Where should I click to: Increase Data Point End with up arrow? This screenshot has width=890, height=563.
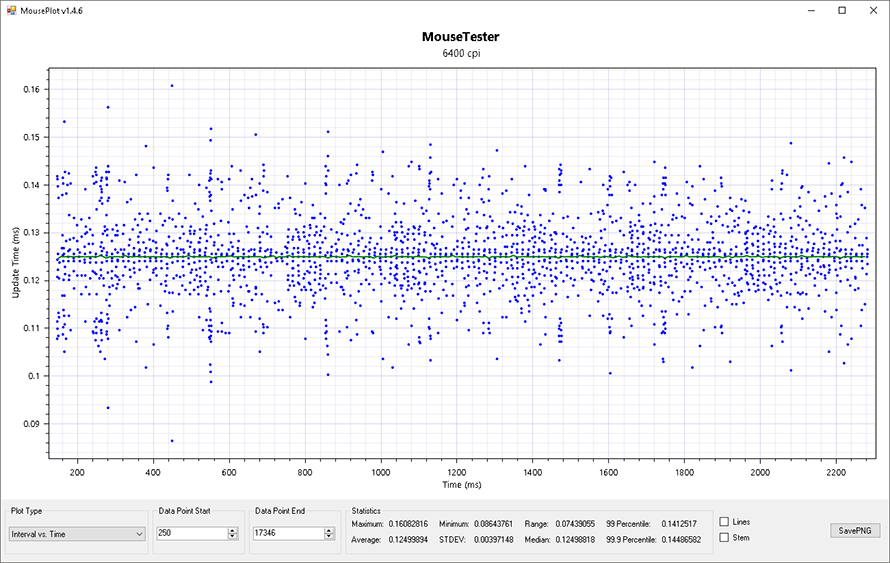click(329, 530)
